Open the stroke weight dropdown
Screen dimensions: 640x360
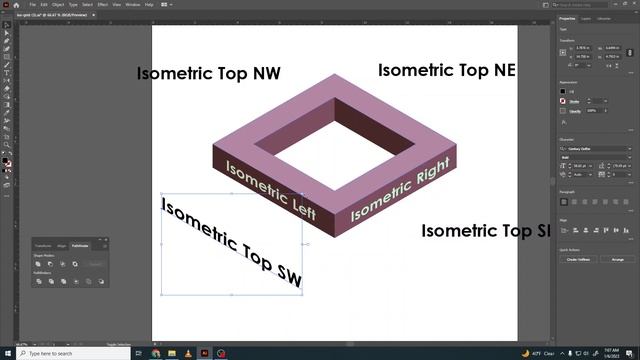[605, 101]
